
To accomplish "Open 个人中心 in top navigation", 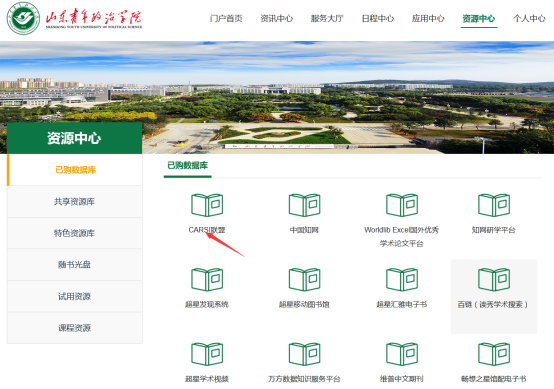I will (x=529, y=18).
